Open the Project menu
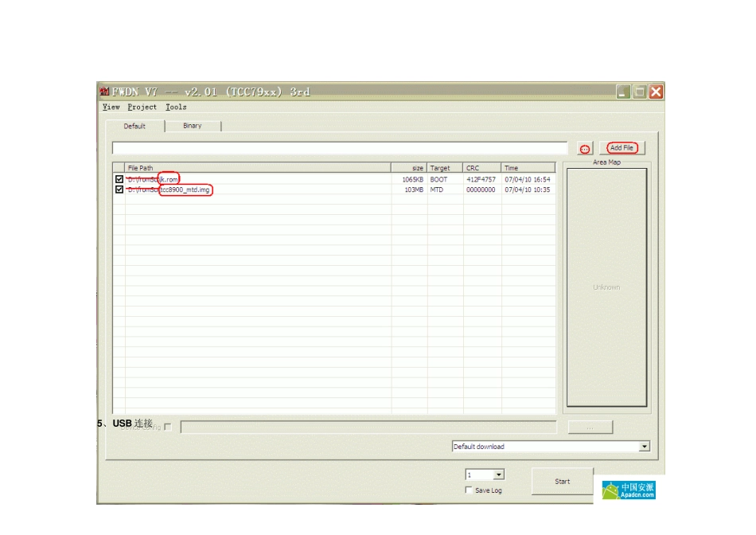The height and width of the screenshot is (535, 756). pos(142,107)
